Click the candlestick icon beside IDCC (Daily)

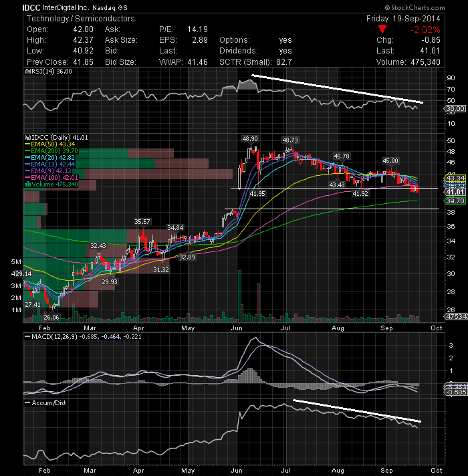(27, 138)
